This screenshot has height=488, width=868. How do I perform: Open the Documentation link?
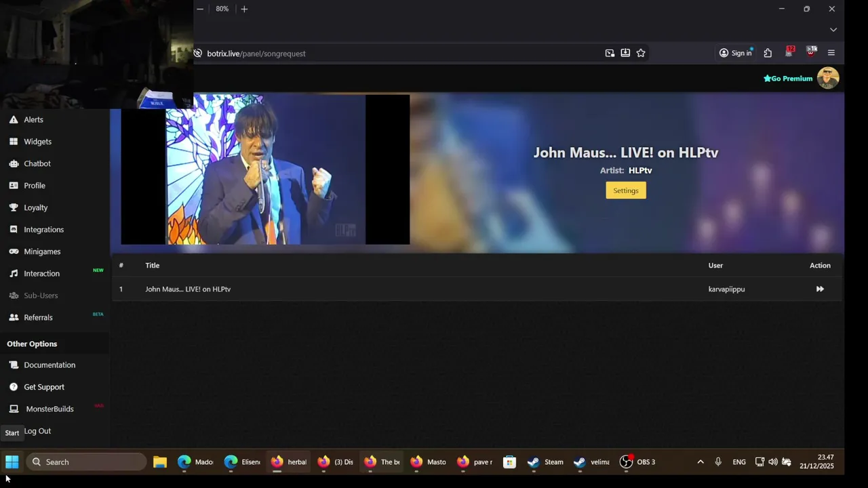point(50,365)
